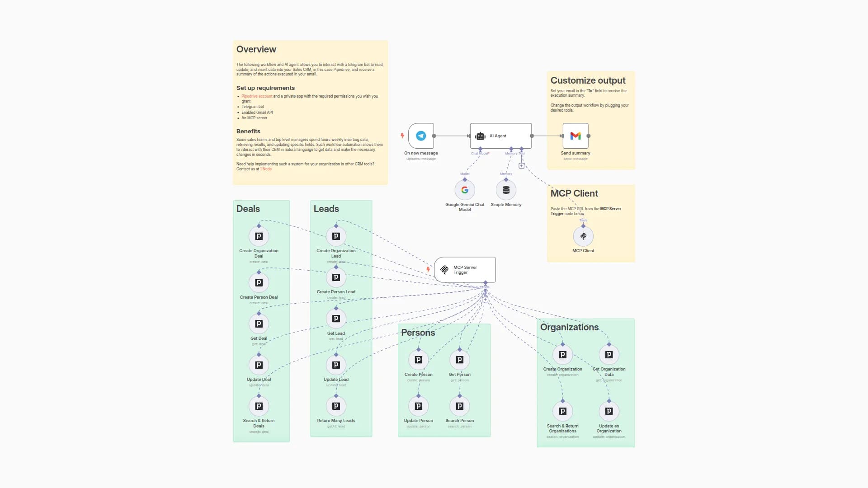Image resolution: width=868 pixels, height=488 pixels.
Task: Select the MCP Client sticky note heading
Action: point(574,193)
